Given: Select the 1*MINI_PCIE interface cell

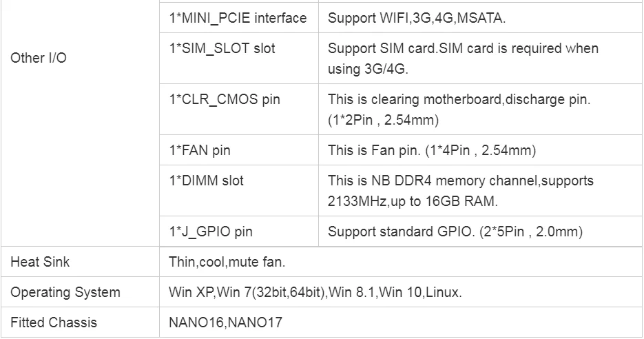Looking at the screenshot, I should [238, 18].
